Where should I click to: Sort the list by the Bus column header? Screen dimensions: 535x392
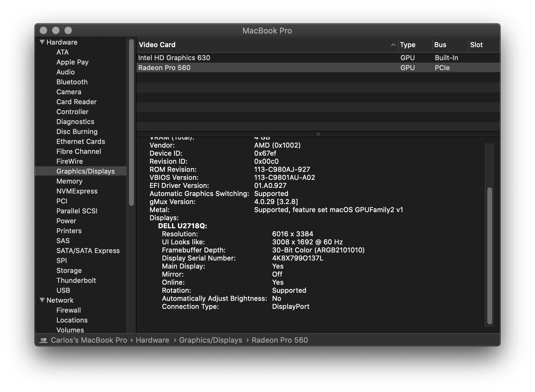440,45
